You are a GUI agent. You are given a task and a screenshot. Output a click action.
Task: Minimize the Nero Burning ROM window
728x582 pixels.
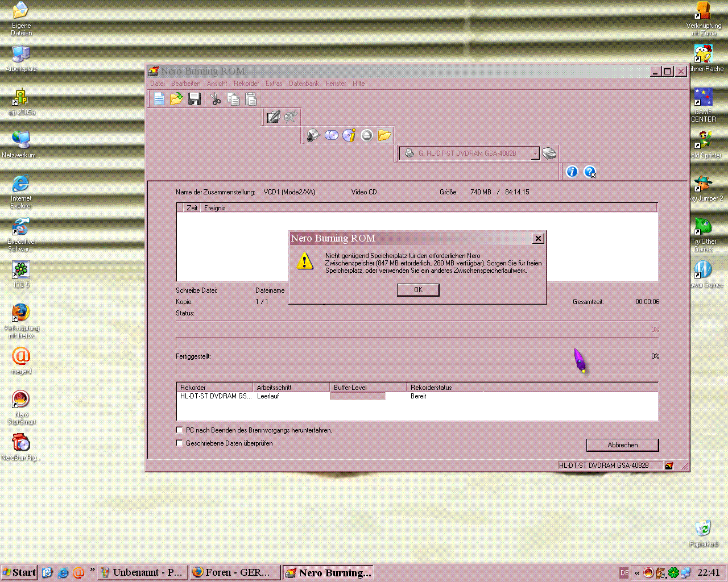tap(656, 72)
